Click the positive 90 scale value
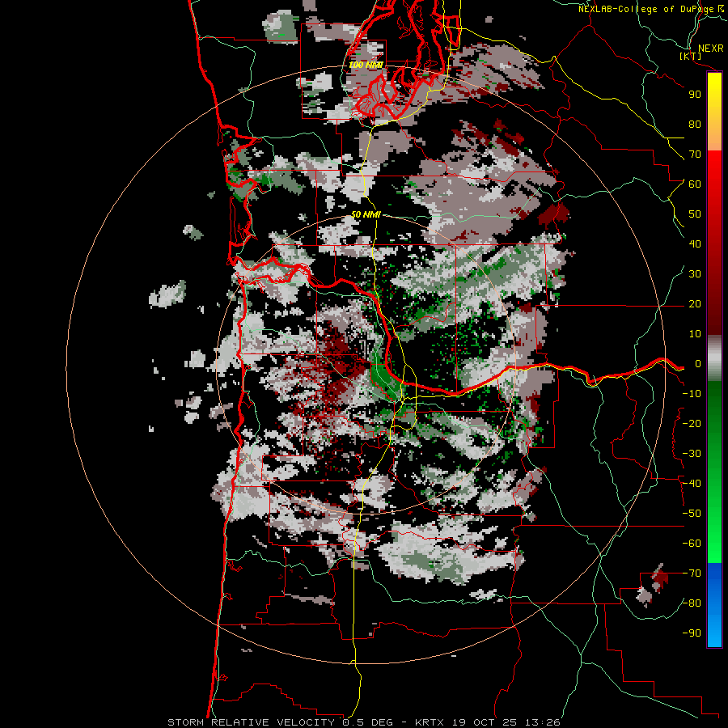This screenshot has width=728, height=728. (695, 95)
